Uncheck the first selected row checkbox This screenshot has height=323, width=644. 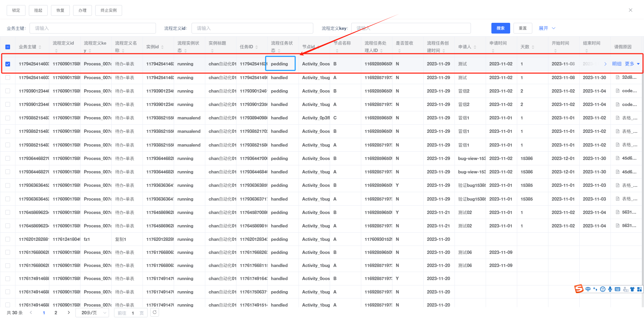[8, 64]
